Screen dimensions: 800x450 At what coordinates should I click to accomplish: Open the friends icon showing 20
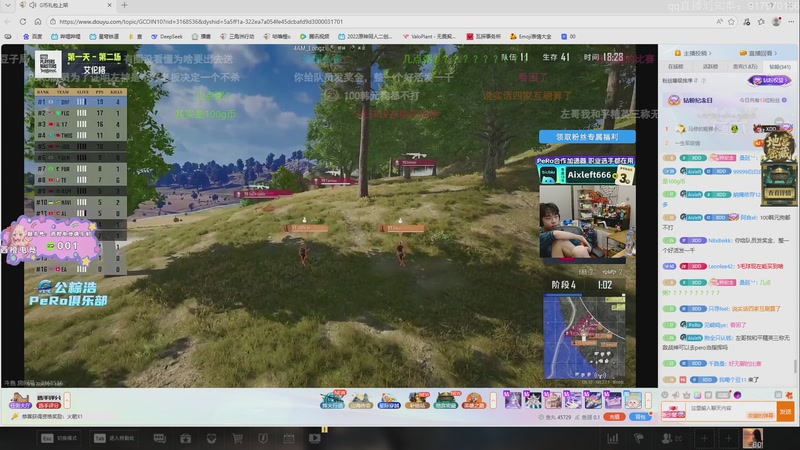pos(671,438)
